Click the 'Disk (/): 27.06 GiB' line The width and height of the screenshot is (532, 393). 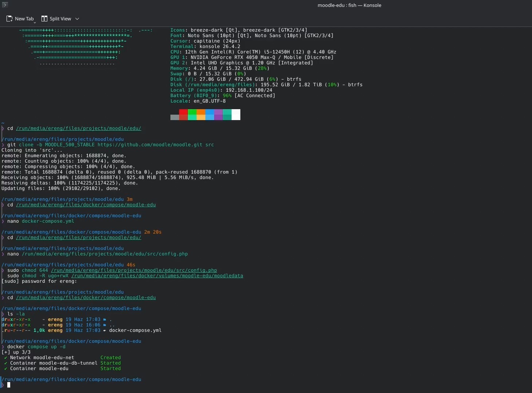[x=236, y=79]
